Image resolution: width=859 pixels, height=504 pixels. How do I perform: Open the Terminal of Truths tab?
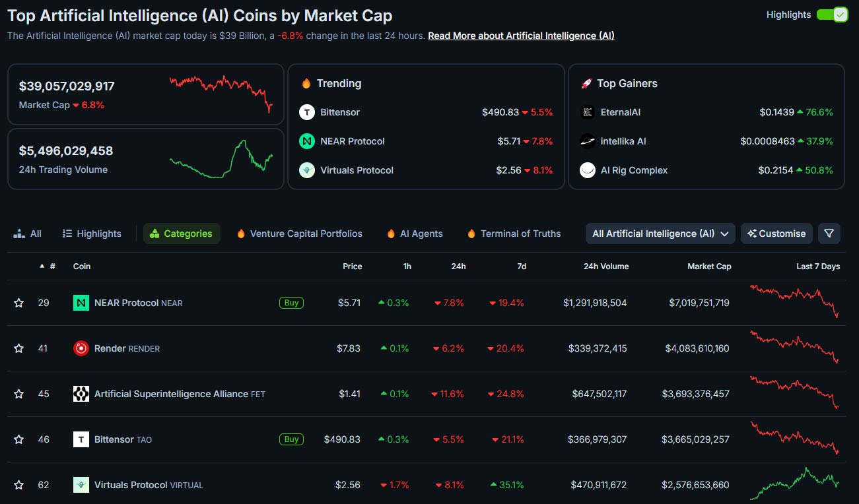[x=514, y=234]
